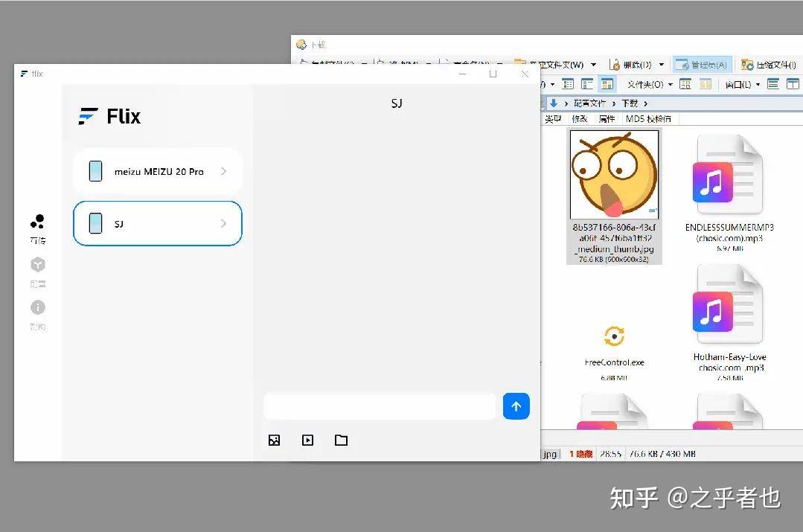Click the Flix logo in the left panel
The height and width of the screenshot is (532, 803).
pyautogui.click(x=109, y=116)
